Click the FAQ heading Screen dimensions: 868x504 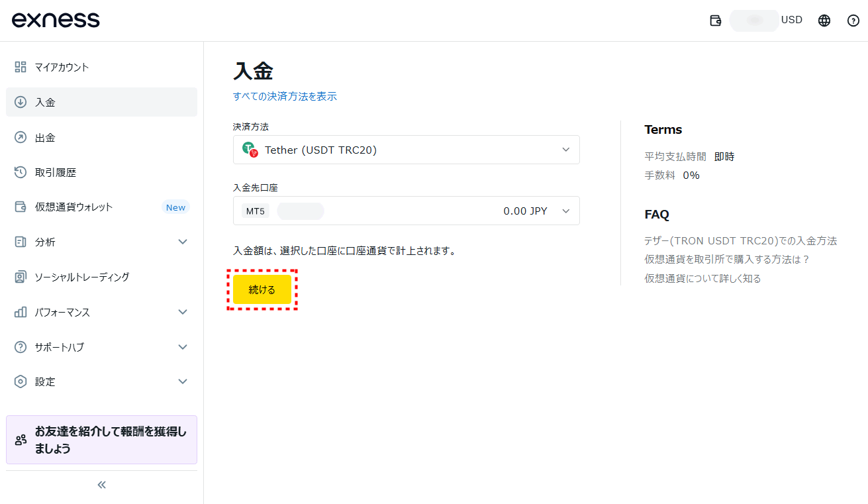click(x=657, y=215)
